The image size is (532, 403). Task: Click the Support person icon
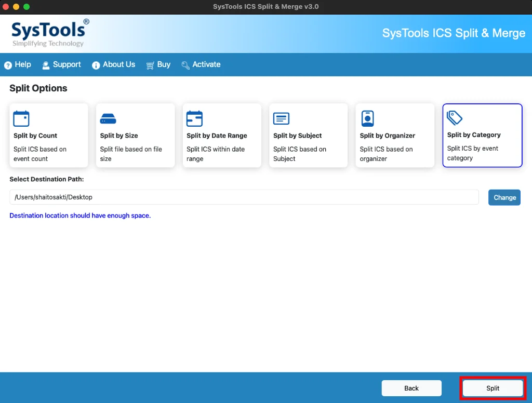click(46, 65)
